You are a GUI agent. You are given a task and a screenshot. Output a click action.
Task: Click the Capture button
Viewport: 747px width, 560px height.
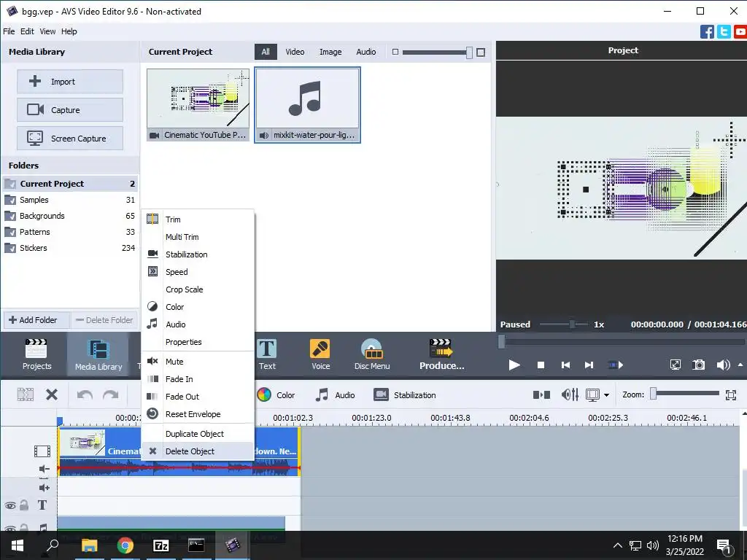70,110
